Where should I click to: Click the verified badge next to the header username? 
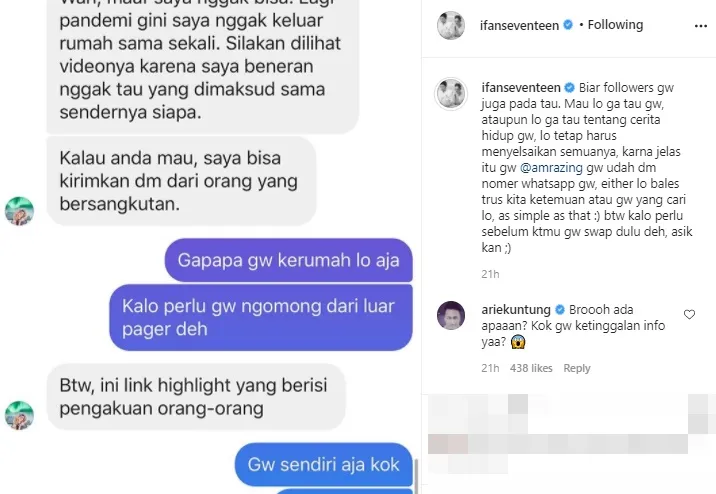(568, 25)
